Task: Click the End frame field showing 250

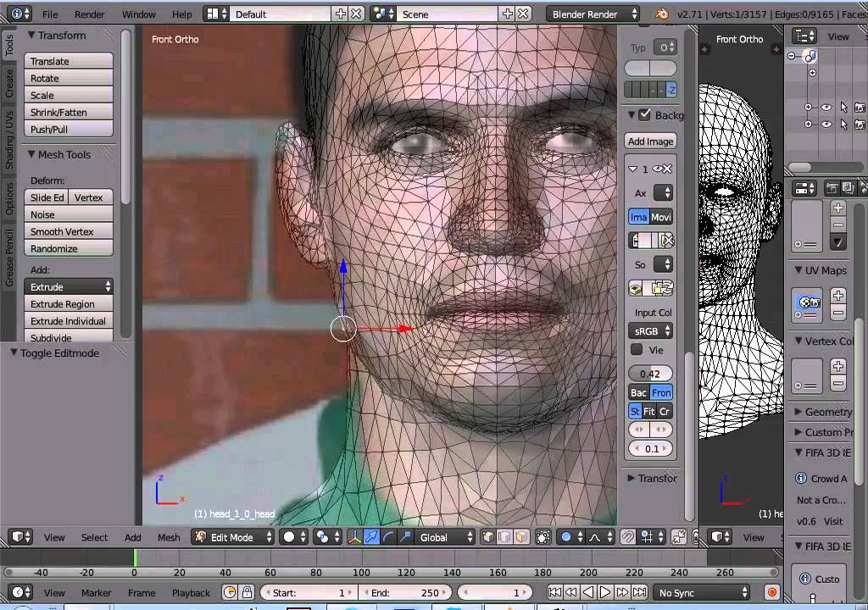Action: pyautogui.click(x=403, y=592)
